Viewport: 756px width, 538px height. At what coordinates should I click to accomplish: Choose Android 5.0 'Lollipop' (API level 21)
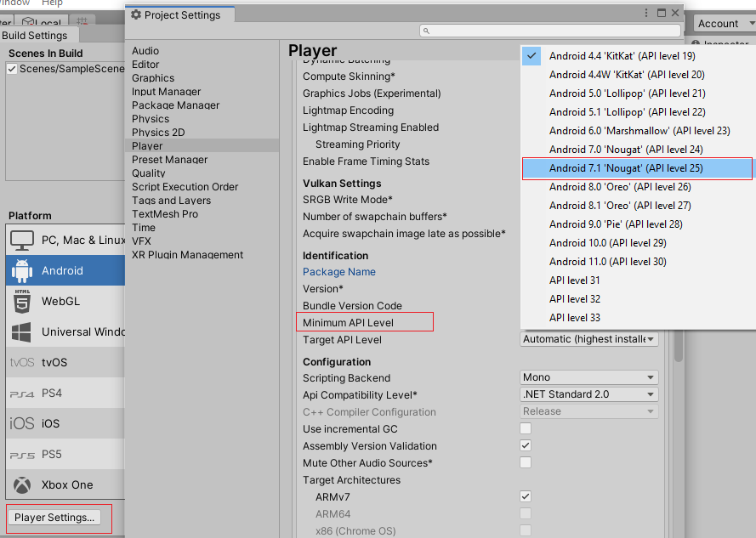pyautogui.click(x=639, y=93)
